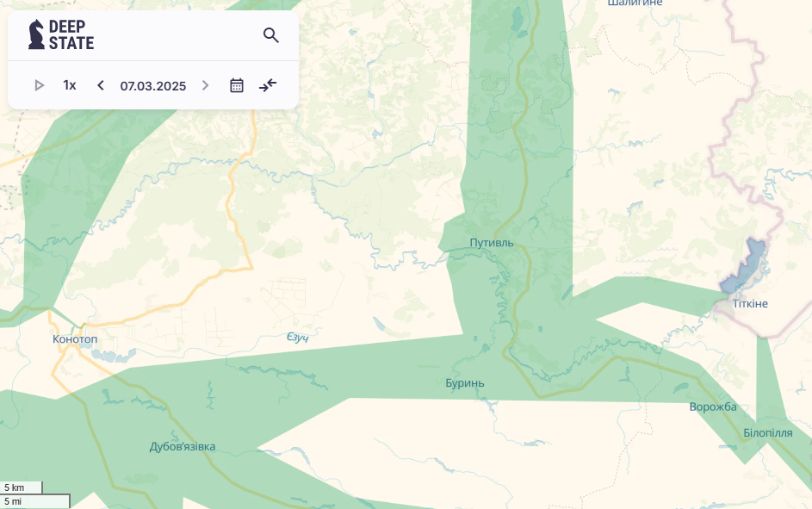Start timeline playback with play button
This screenshot has height=509, width=812.
coord(40,85)
